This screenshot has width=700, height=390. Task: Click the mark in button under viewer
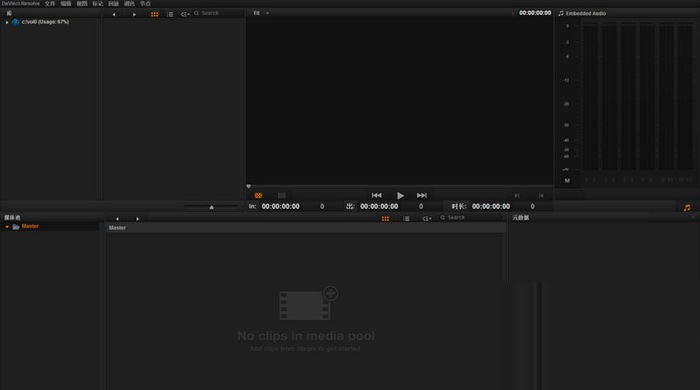coord(517,196)
